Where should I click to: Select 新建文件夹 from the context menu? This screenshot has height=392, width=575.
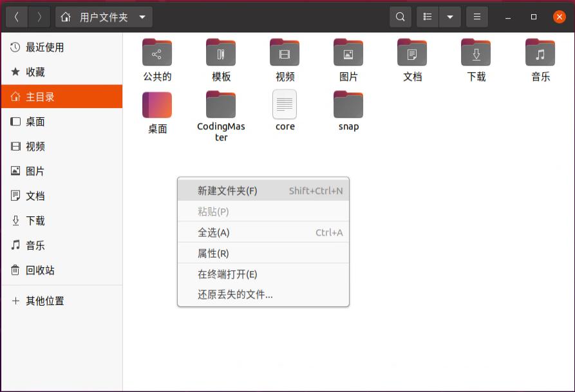(225, 189)
